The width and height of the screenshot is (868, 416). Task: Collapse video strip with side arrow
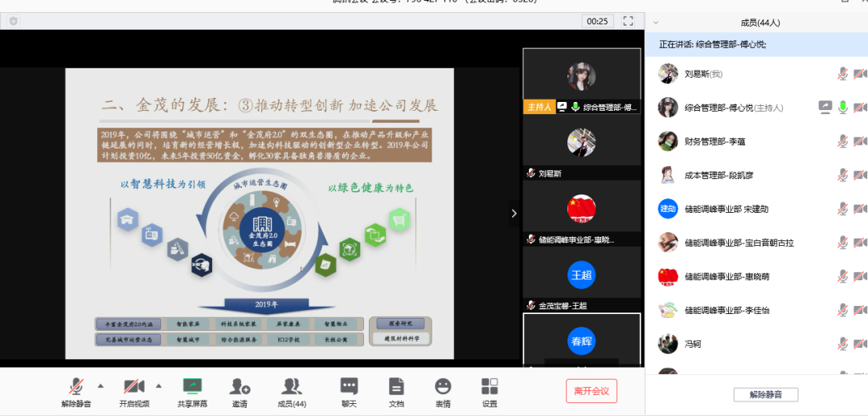514,213
